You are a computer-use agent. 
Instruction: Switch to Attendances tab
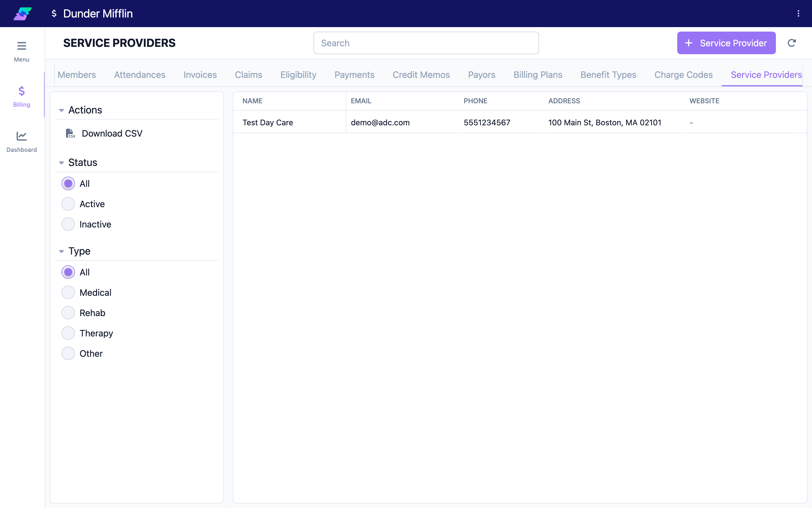point(140,75)
